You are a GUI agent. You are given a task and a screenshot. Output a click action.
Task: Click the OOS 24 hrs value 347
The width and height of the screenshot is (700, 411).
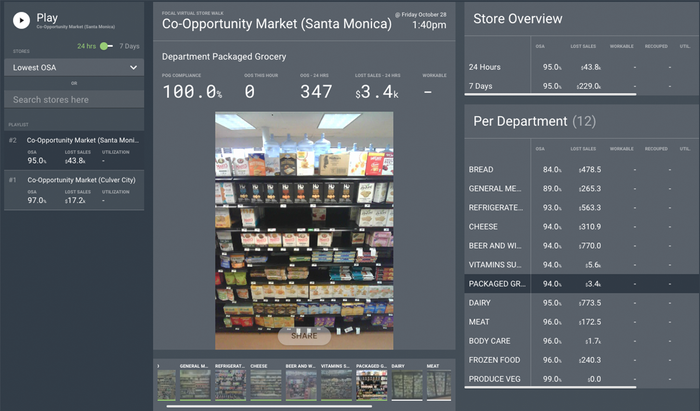tap(316, 91)
